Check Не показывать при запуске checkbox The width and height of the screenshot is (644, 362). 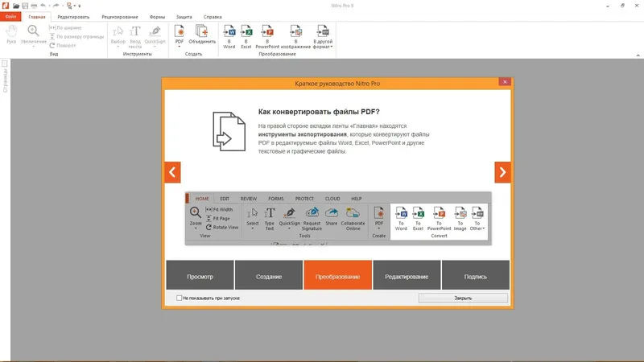pyautogui.click(x=179, y=298)
